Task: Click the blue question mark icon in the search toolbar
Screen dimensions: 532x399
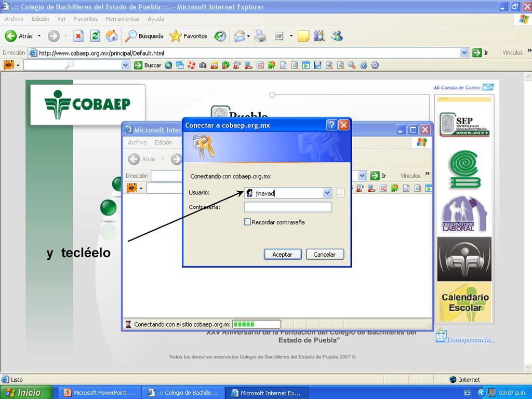Action: click(x=363, y=65)
